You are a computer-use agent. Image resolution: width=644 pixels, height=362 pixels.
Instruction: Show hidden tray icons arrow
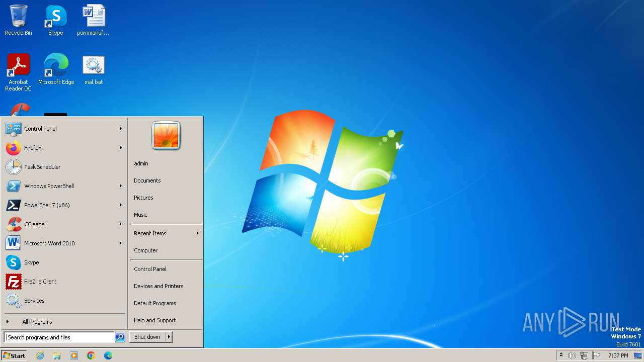point(561,355)
